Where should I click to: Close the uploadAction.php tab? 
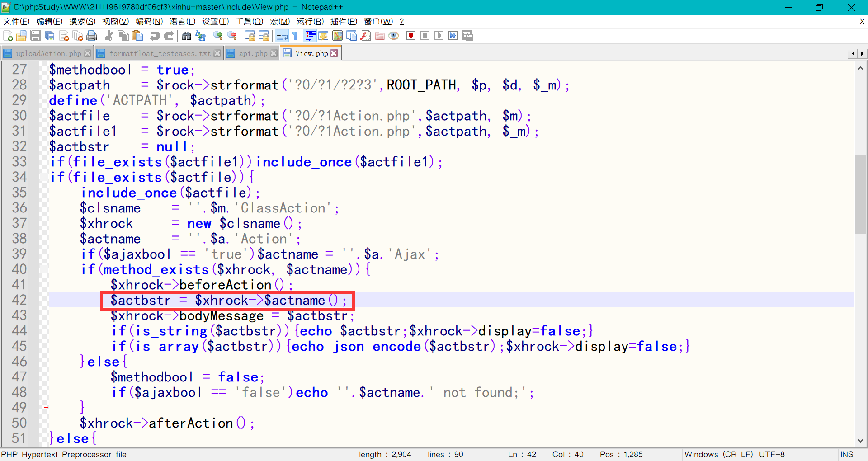88,53
